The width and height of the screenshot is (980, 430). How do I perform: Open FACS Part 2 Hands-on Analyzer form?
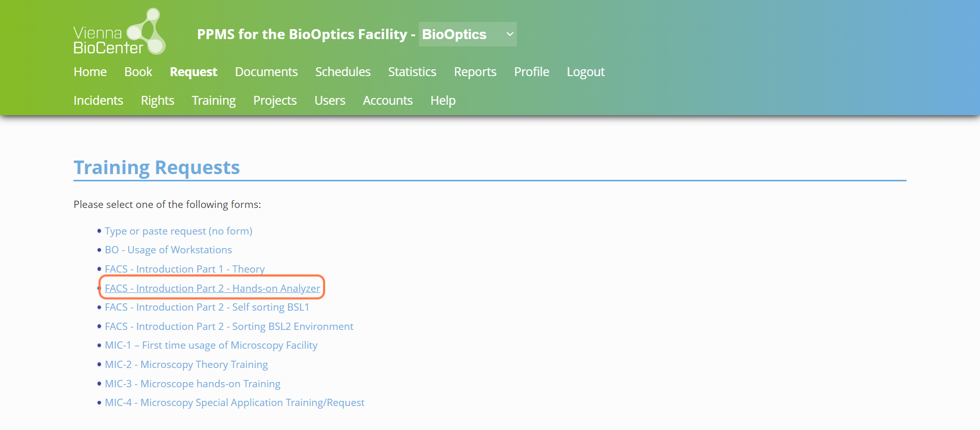(x=212, y=288)
